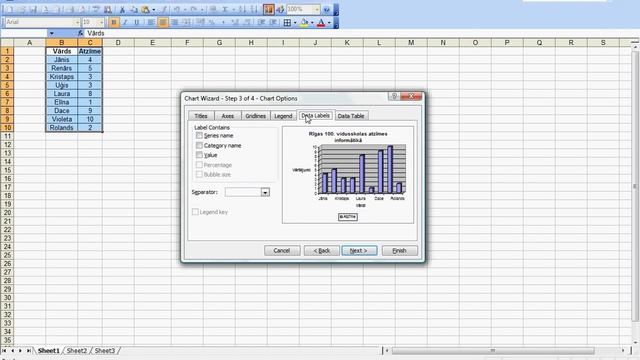Open the font size dropdown
Image resolution: width=640 pixels, height=360 pixels.
point(101,22)
